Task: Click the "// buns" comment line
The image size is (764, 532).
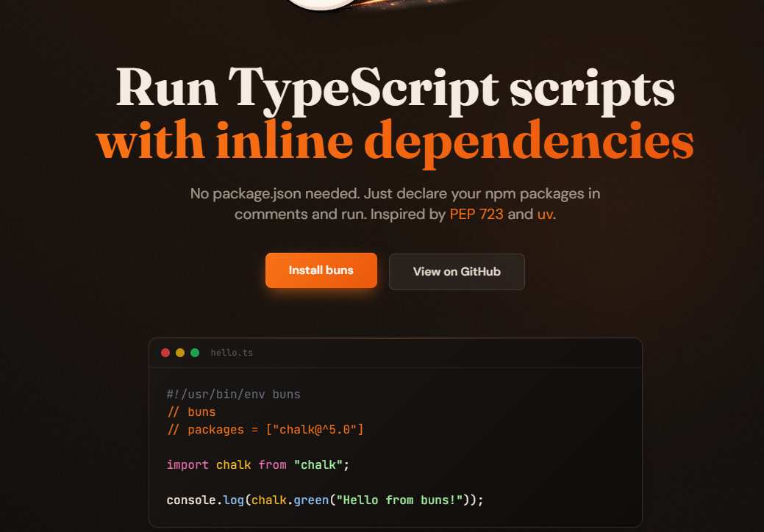Action: (x=191, y=411)
